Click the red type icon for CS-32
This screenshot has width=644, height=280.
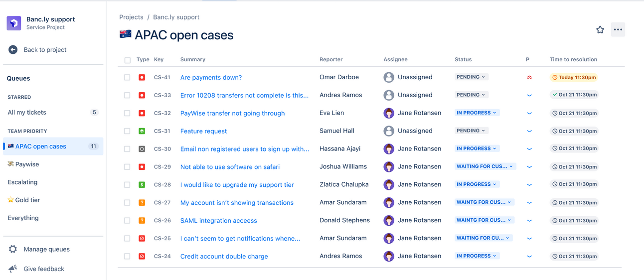coord(142,113)
